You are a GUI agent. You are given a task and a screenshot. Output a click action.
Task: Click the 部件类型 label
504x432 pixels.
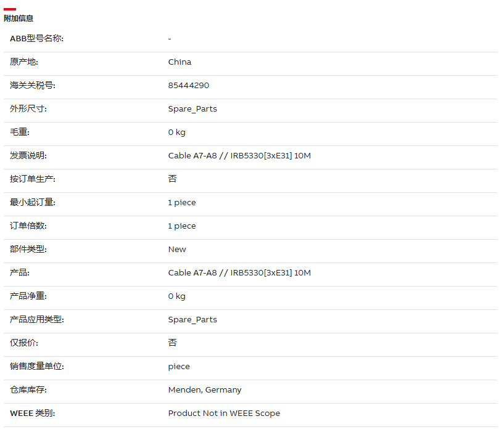click(x=28, y=249)
